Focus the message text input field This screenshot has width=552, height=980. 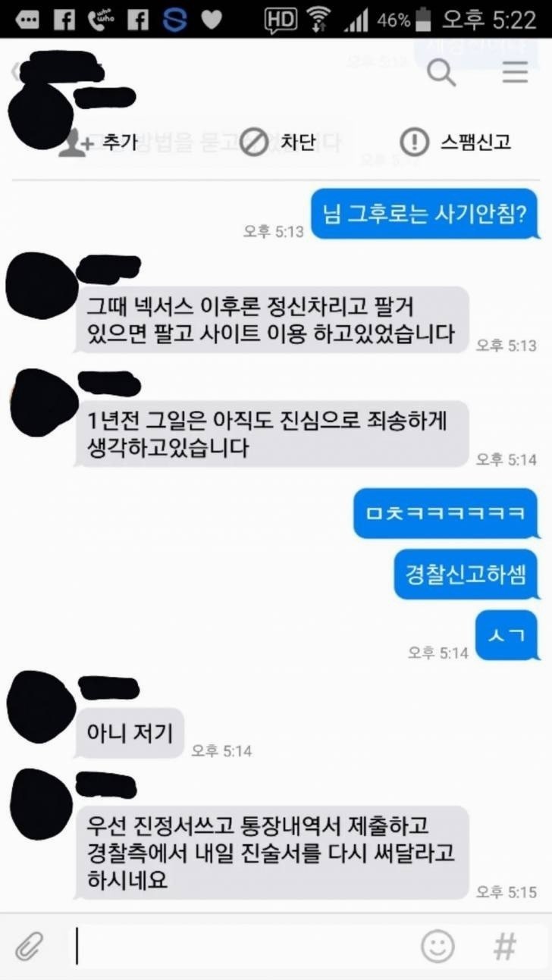243,946
